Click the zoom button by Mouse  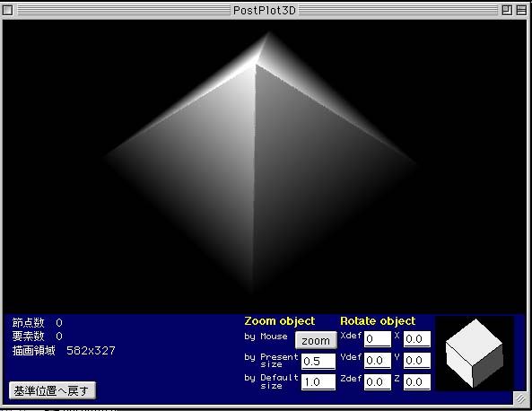point(316,340)
